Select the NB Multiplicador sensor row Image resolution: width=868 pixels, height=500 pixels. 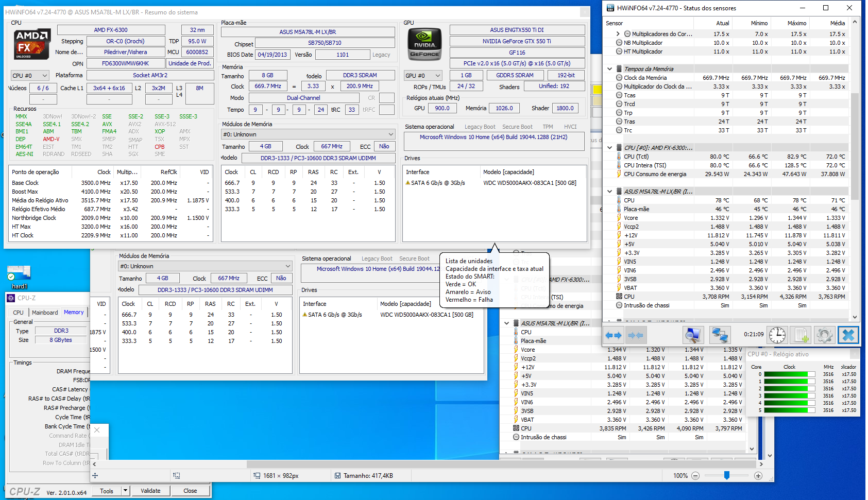point(725,43)
